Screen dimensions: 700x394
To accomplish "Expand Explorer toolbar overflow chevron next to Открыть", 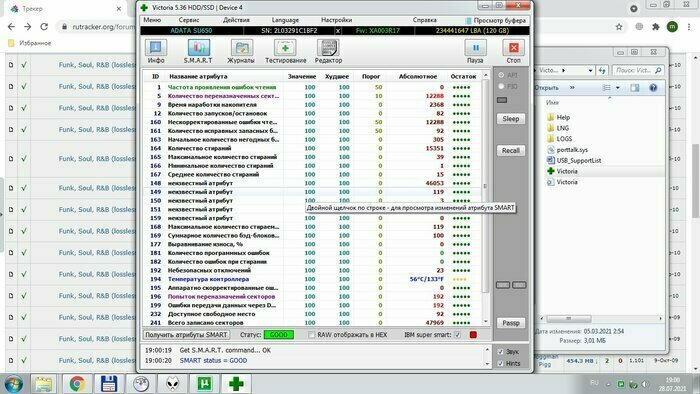I will click(x=572, y=88).
